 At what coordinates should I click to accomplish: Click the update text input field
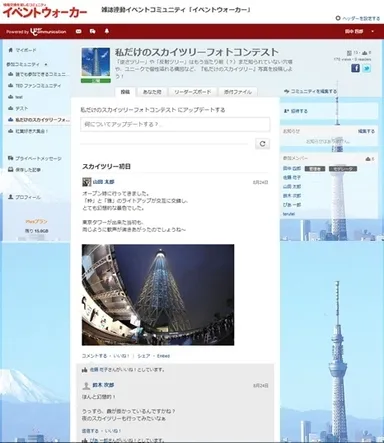coord(175,124)
